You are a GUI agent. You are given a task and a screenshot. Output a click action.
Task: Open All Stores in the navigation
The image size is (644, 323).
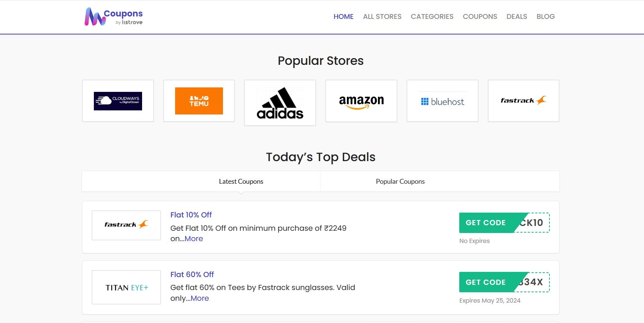(382, 17)
